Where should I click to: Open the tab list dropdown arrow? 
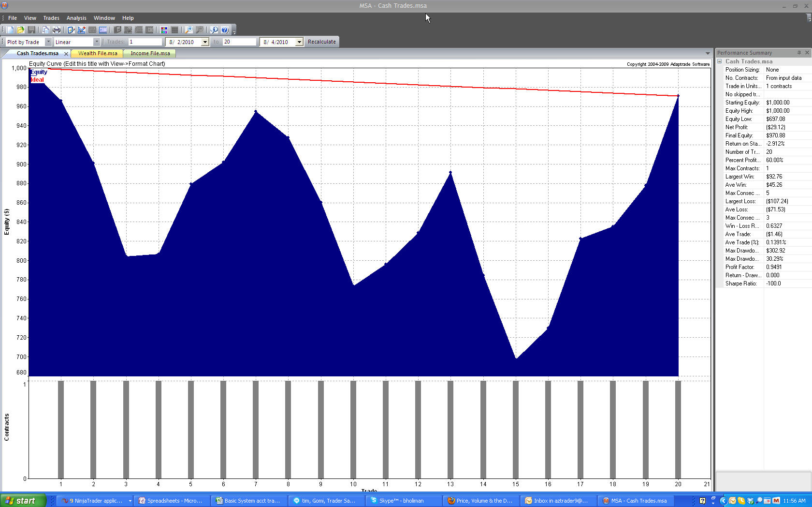coord(708,53)
